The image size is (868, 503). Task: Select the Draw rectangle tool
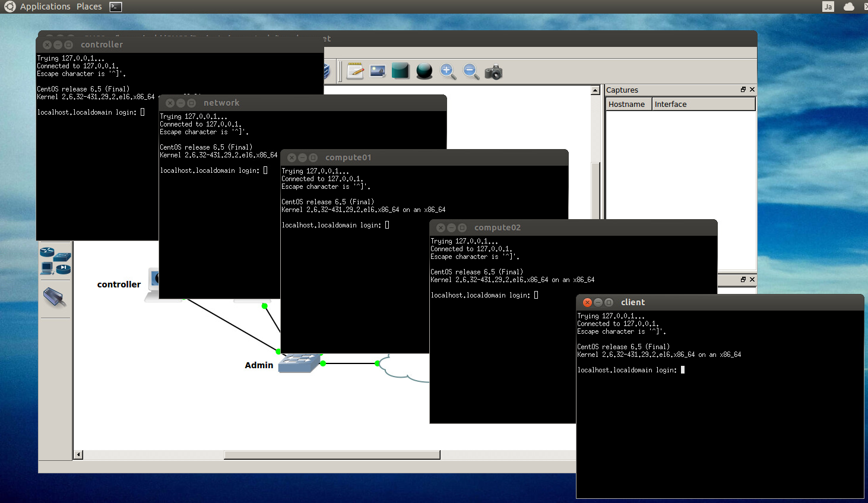pyautogui.click(x=400, y=71)
